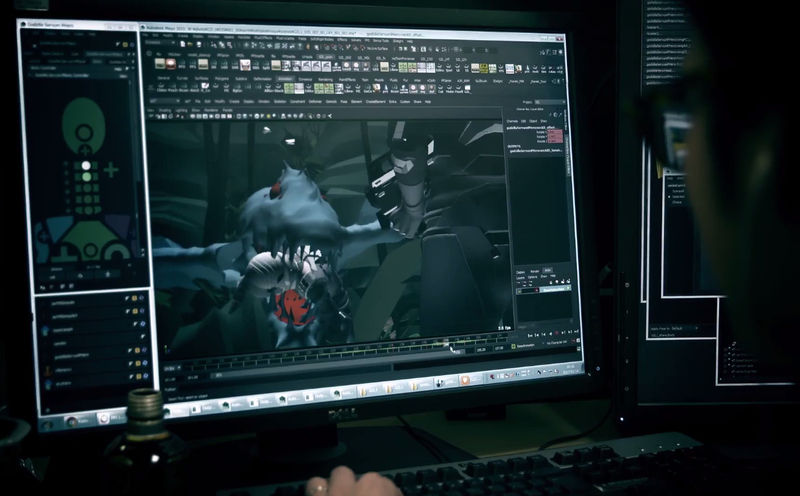Switch to the General shelf tab
This screenshot has width=800, height=496.
(x=163, y=78)
